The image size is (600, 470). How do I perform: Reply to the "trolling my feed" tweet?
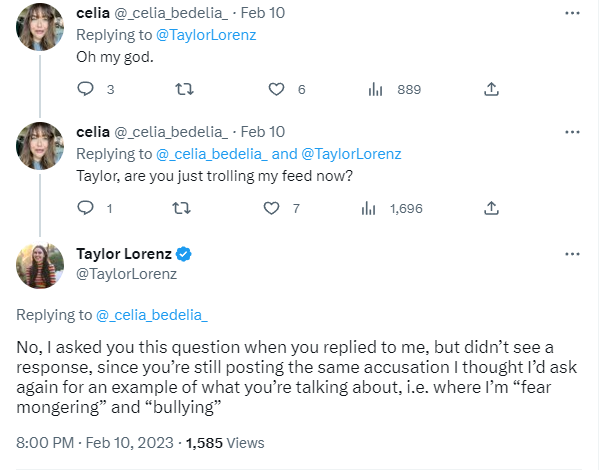tap(85, 208)
